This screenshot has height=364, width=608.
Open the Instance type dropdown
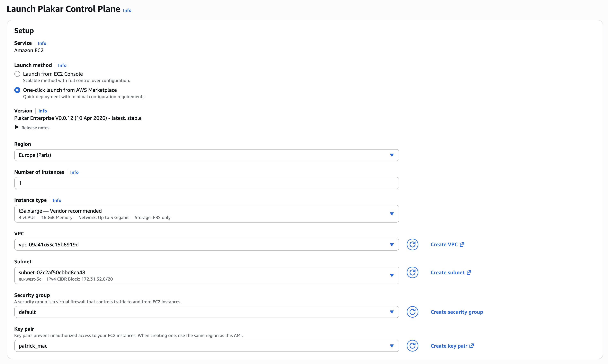[x=207, y=214]
